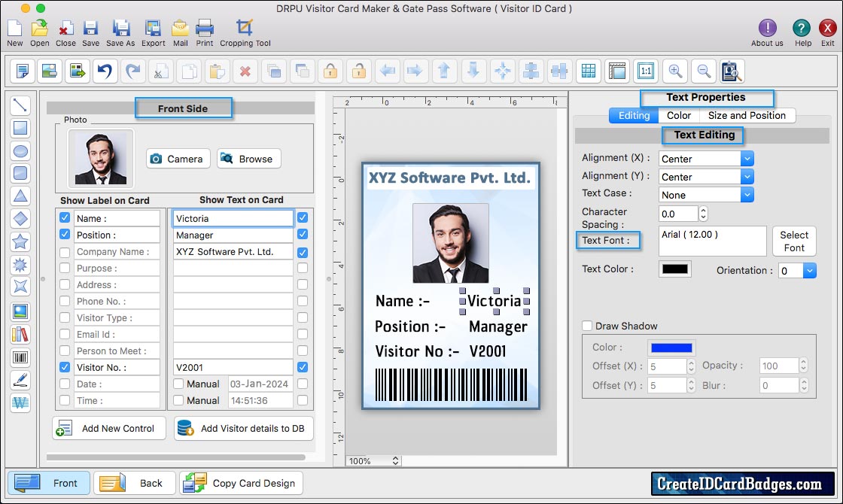Enable the Purpose label checkbox

(65, 268)
